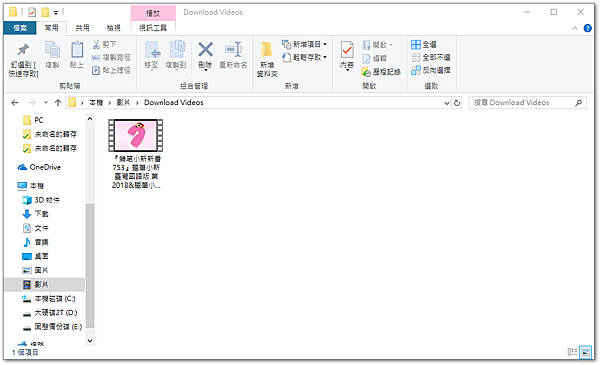Switch to Large icons view in status bar
The image size is (600, 365).
585,352
